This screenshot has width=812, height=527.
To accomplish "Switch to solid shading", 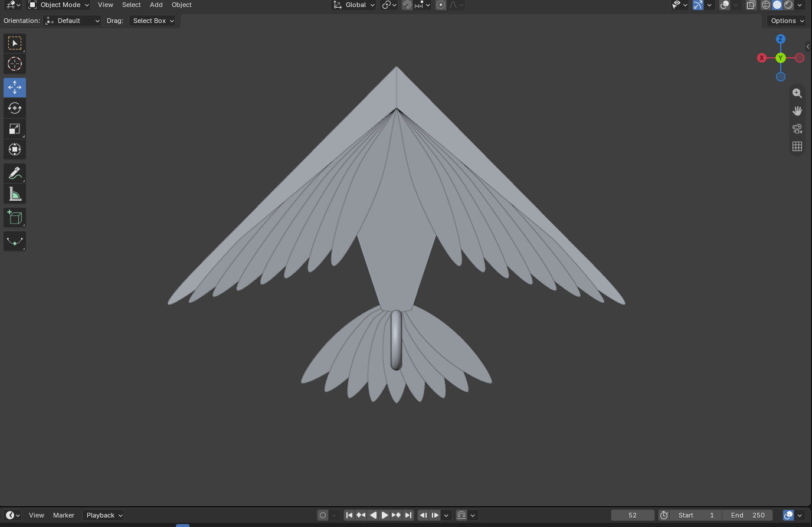I will click(x=777, y=5).
